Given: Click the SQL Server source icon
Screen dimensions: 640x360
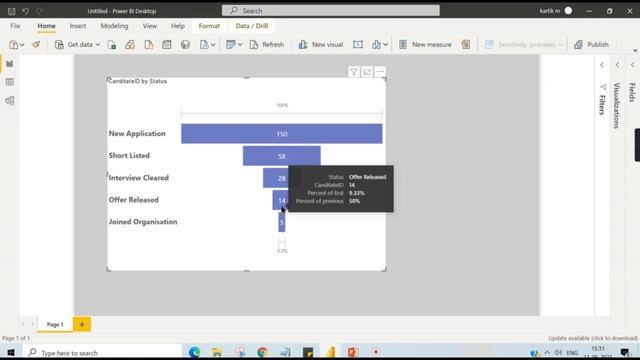Looking at the screenshot, I should tap(149, 44).
